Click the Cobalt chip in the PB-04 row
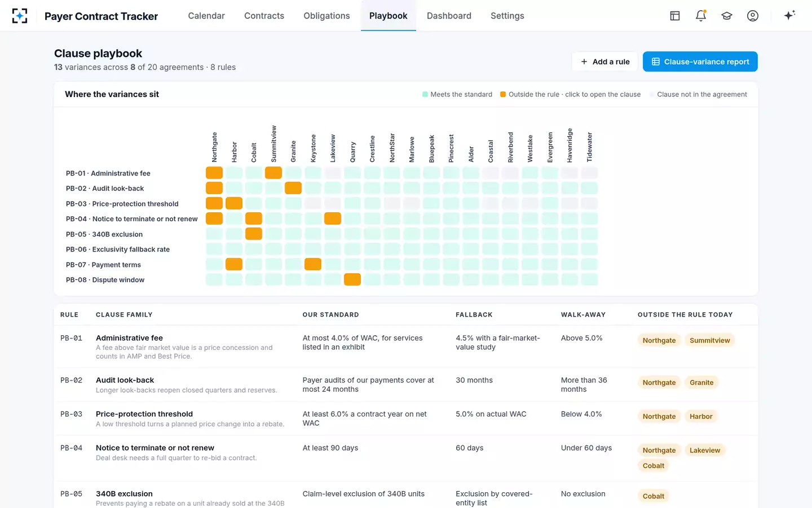The height and width of the screenshot is (508, 812). (654, 466)
